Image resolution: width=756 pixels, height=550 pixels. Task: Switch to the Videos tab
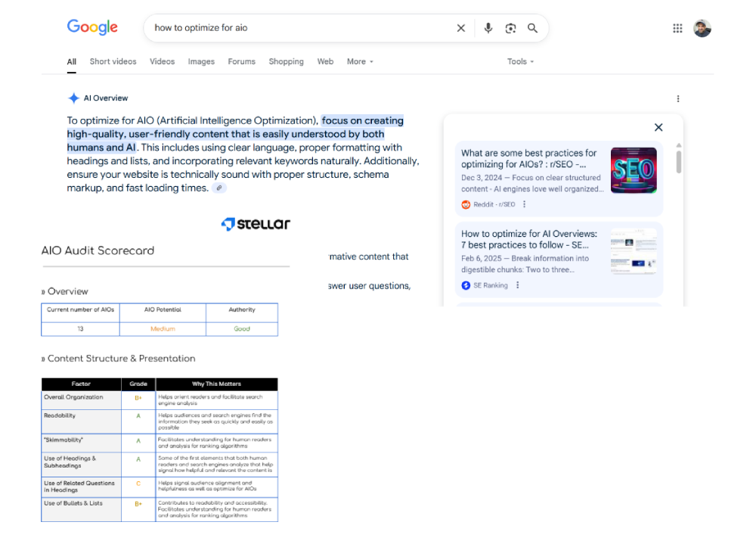[x=162, y=62]
